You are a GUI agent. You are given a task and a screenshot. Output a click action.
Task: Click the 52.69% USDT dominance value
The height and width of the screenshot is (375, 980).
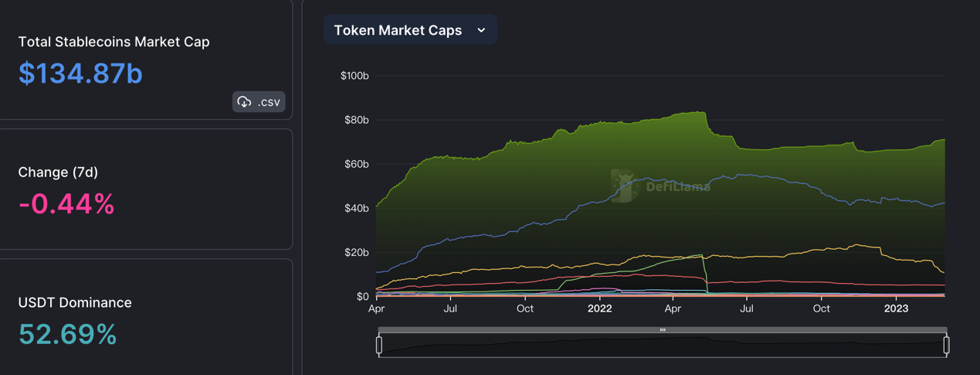[x=68, y=334]
